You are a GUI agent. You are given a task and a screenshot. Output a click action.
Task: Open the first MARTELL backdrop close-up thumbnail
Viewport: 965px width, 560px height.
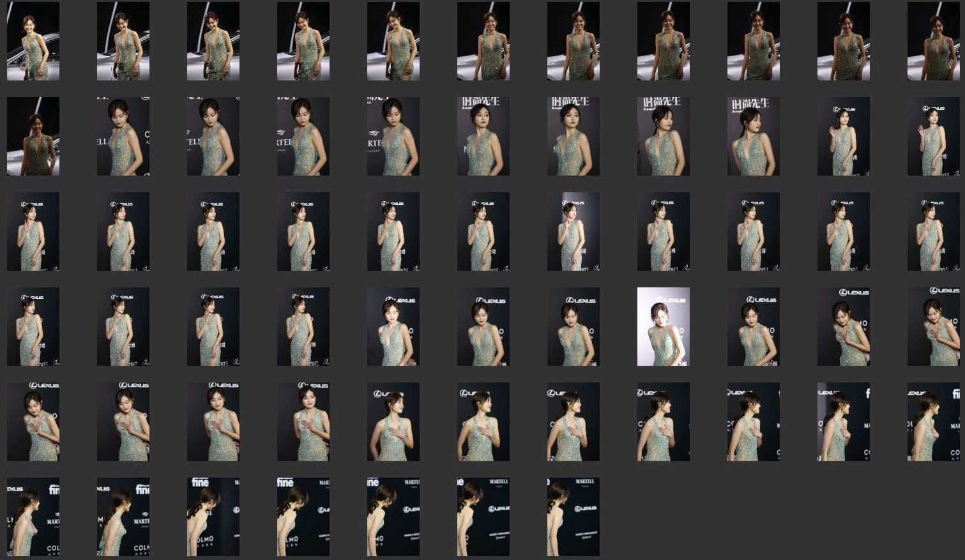point(123,136)
